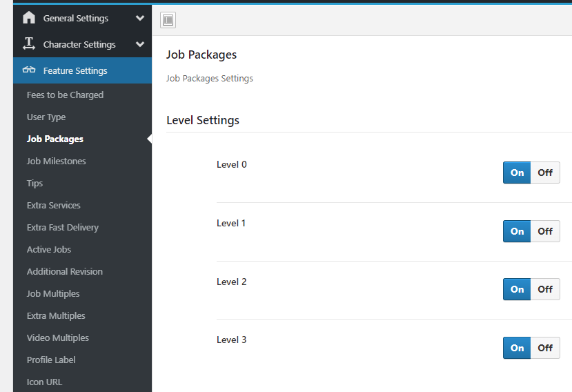572x392 pixels.
Task: Open the Character Settings menu
Action: tap(82, 44)
